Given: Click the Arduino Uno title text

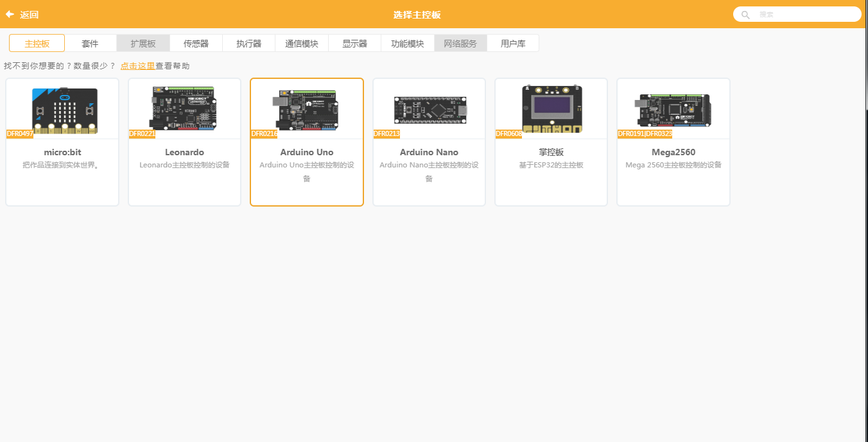Looking at the screenshot, I should pyautogui.click(x=307, y=153).
